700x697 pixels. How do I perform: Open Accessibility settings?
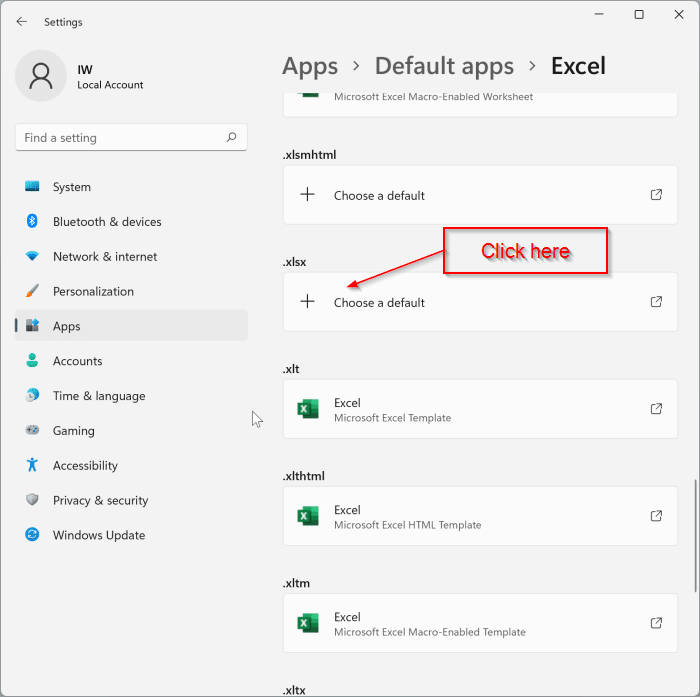click(x=131, y=465)
